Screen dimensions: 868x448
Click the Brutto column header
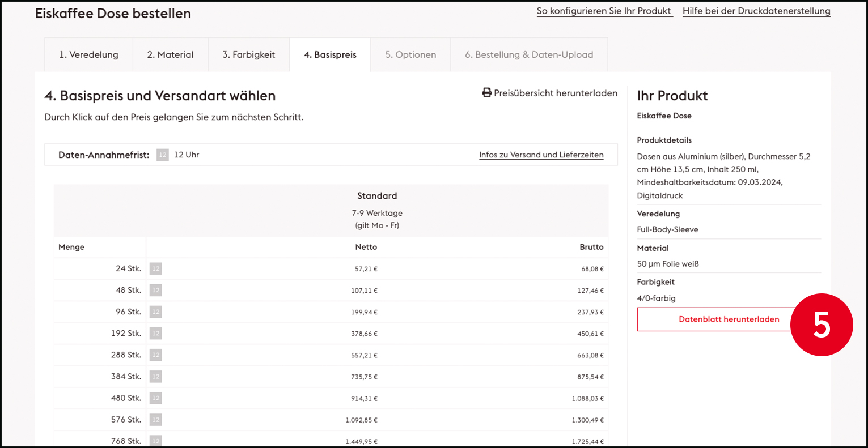click(x=591, y=247)
